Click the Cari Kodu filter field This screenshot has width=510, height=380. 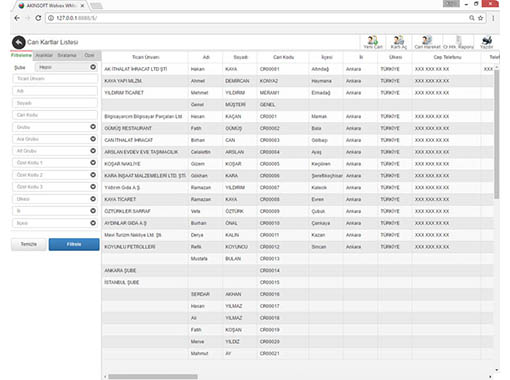(x=55, y=115)
